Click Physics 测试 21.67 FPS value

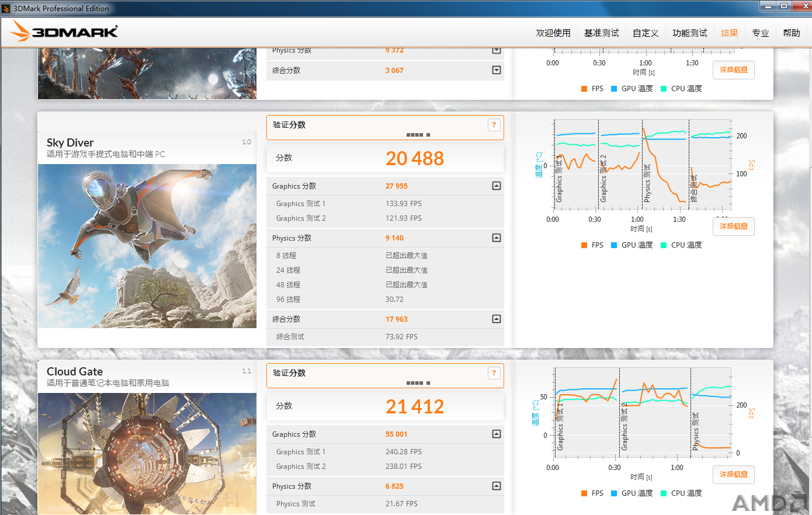point(401,503)
